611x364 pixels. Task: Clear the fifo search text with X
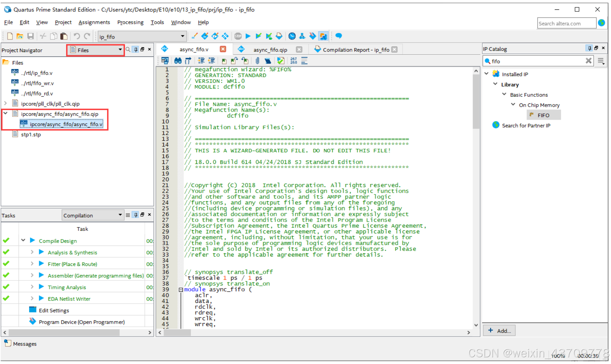pos(588,61)
